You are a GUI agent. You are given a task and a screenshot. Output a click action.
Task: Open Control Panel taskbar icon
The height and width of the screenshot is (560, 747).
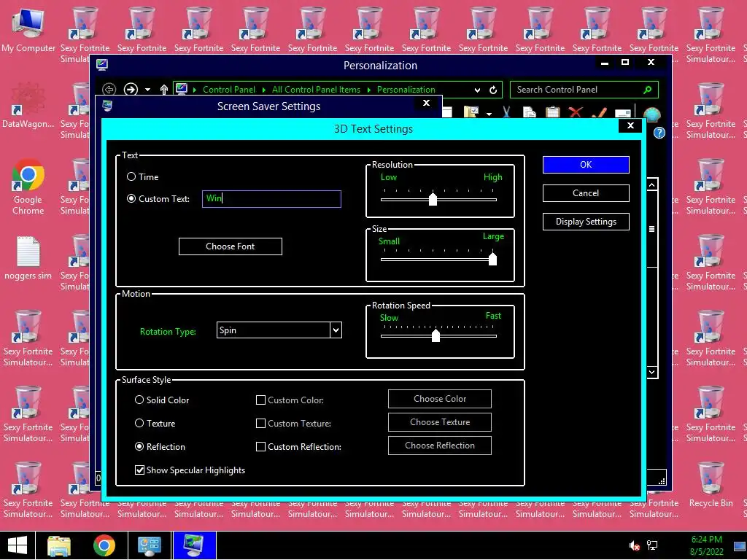pyautogui.click(x=149, y=545)
